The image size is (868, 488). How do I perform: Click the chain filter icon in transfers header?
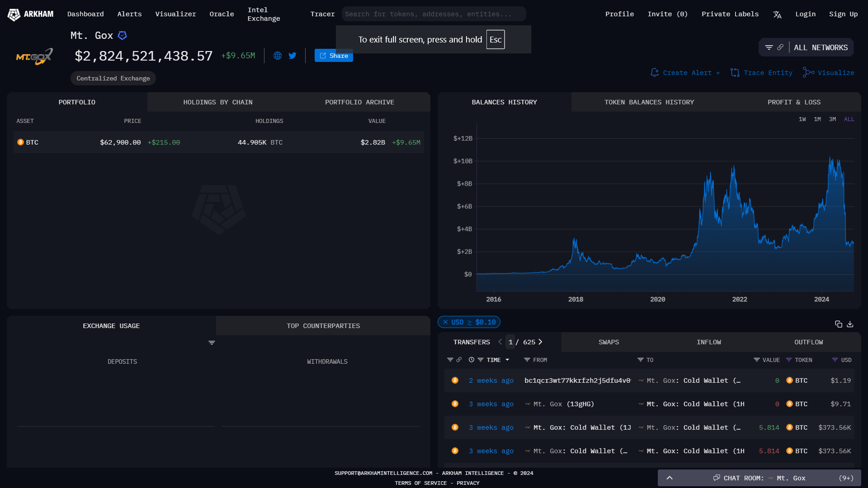tap(450, 360)
